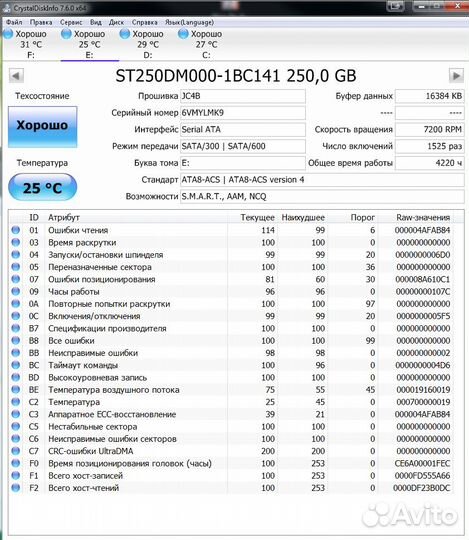Click the Raw-значения column header

tap(423, 218)
